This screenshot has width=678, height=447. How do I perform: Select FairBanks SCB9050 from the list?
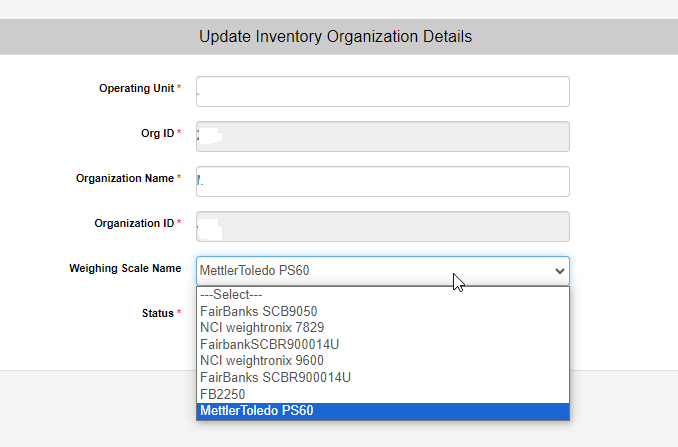[x=383, y=311]
